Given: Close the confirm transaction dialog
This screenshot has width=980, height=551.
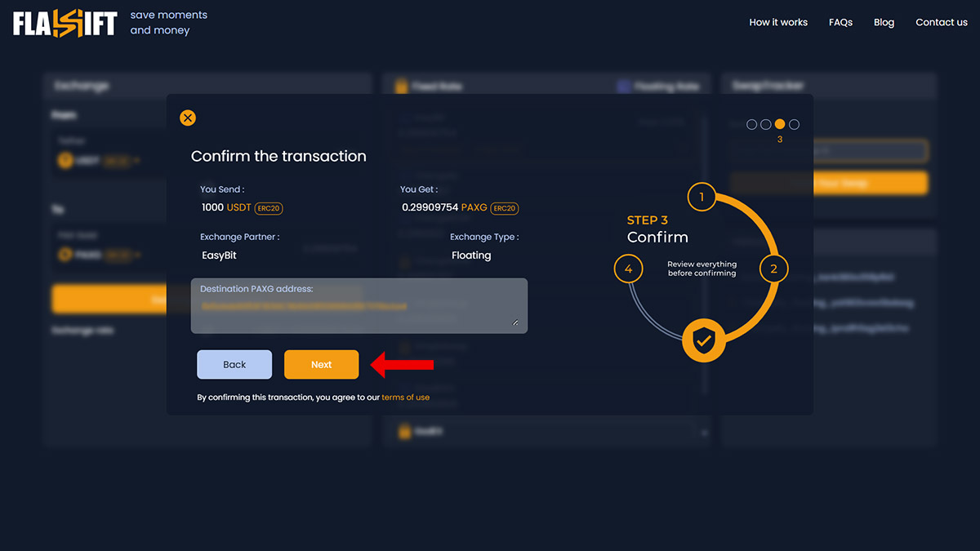Looking at the screenshot, I should click(188, 118).
